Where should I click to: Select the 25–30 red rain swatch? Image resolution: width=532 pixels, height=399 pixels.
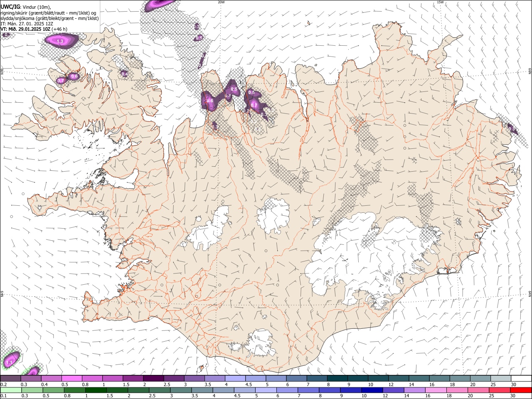[500, 390]
